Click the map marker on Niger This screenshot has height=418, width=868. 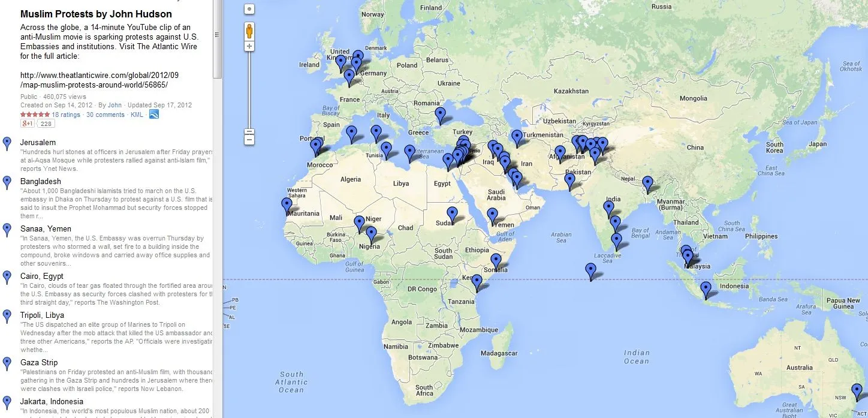coord(359,225)
